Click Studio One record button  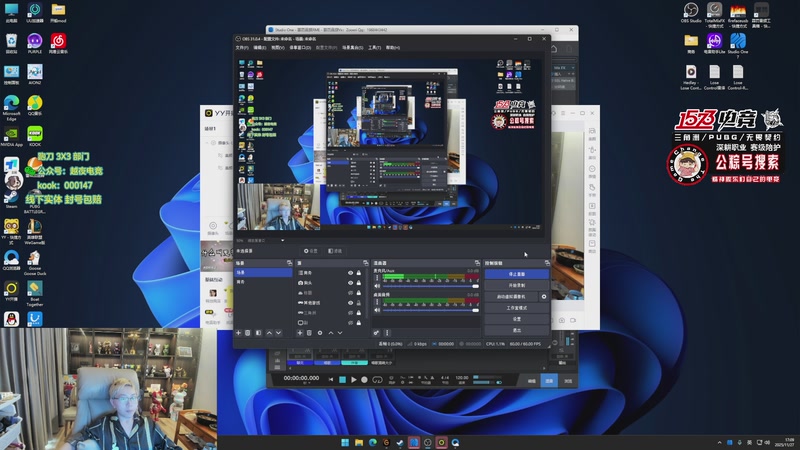click(364, 380)
